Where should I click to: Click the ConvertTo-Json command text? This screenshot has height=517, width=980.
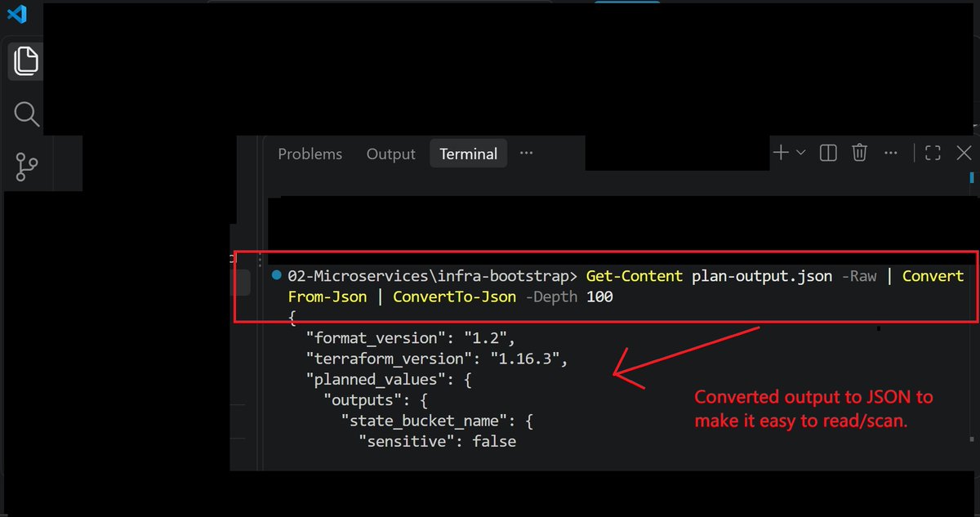pyautogui.click(x=455, y=297)
